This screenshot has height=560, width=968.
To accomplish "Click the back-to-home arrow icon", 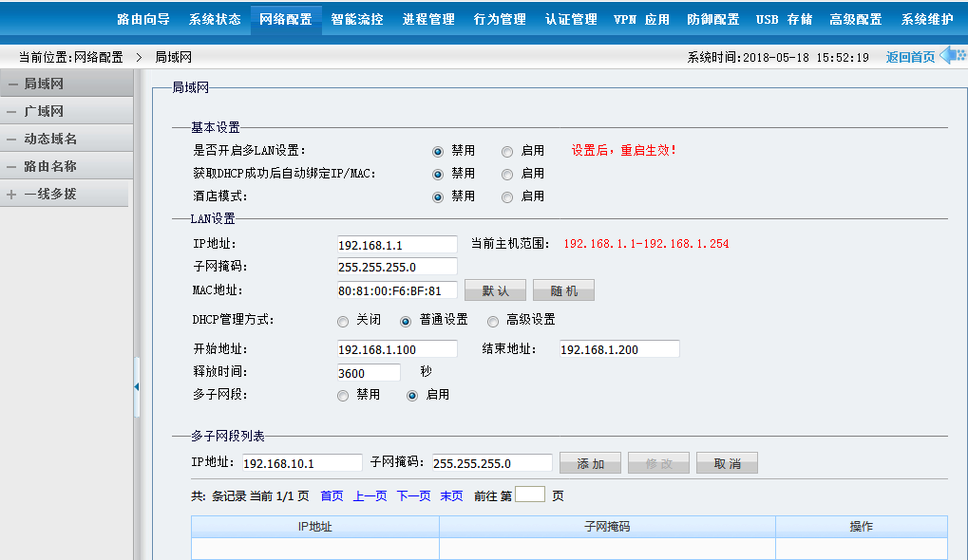I will point(953,55).
